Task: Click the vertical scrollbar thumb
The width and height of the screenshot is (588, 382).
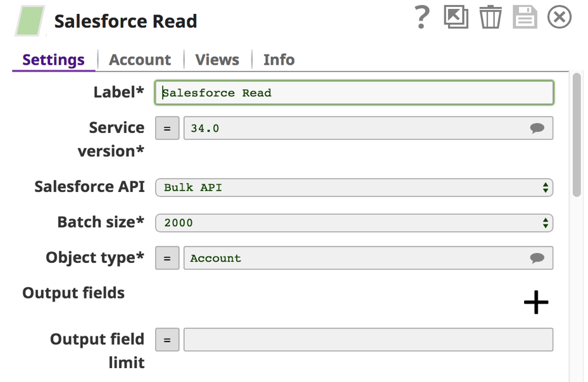Action: point(577,135)
